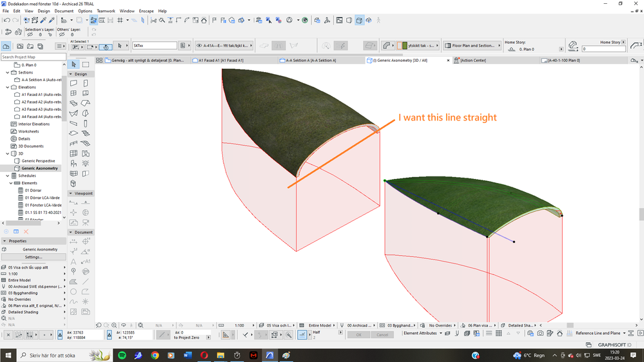
Task: Open the Teamwork menu
Action: point(106,11)
